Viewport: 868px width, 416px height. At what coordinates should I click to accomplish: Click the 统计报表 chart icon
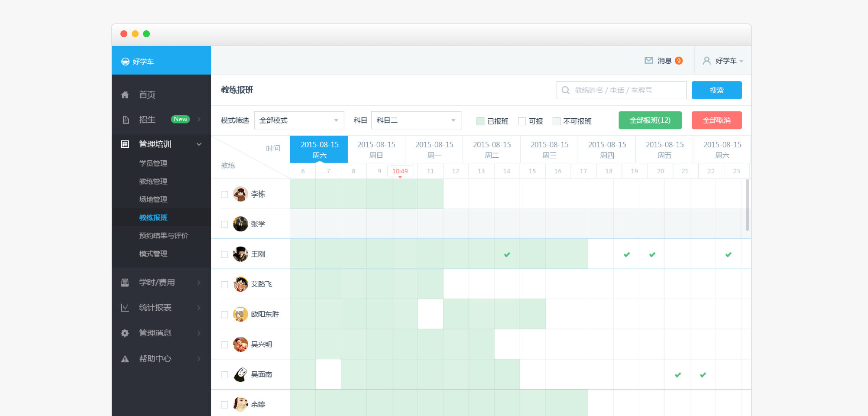[x=125, y=308]
